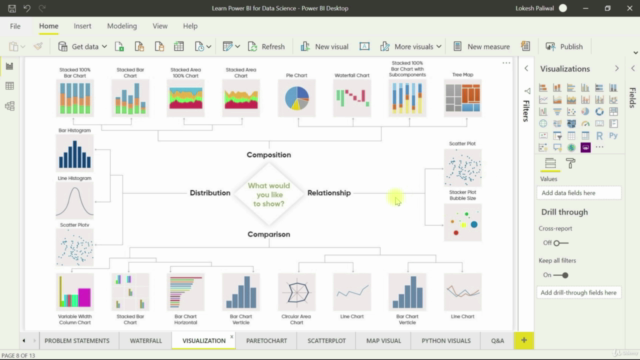Open the Transform data dropdown arrow

(238, 47)
